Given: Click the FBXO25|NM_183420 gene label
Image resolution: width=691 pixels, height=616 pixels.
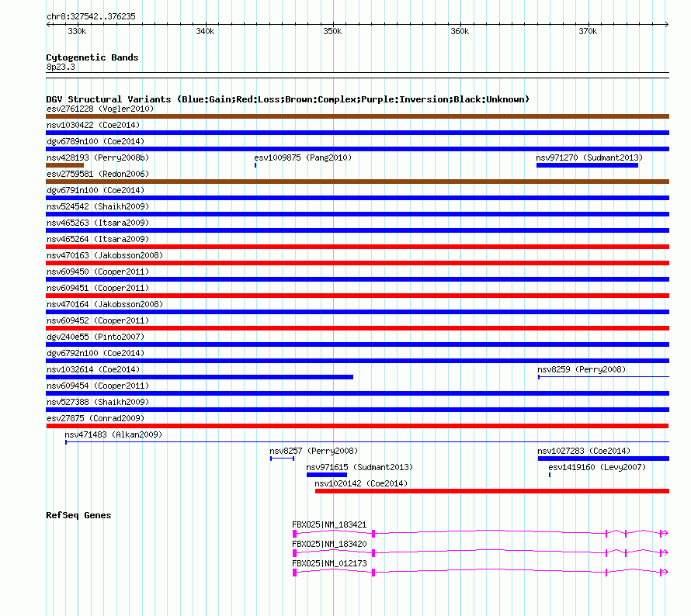Looking at the screenshot, I should 329,544.
